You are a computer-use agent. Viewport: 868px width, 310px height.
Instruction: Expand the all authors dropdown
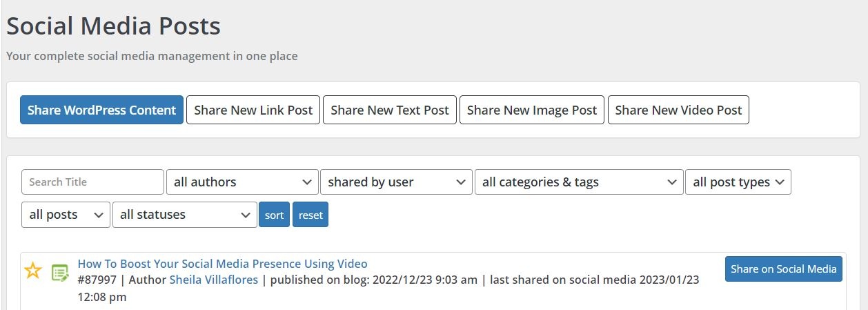(242, 182)
